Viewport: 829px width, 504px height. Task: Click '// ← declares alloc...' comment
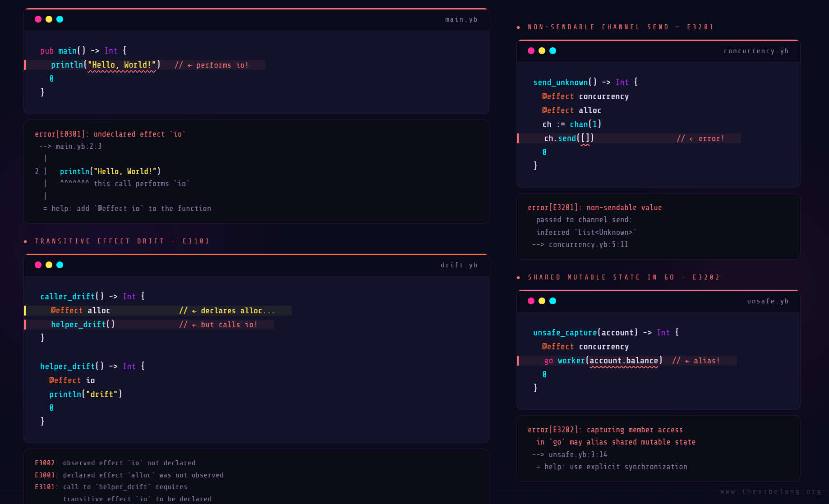pyautogui.click(x=227, y=311)
